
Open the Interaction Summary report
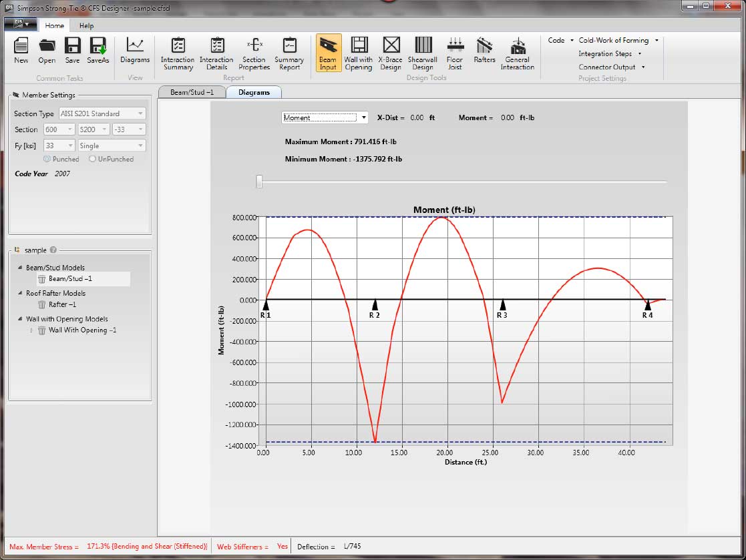[x=177, y=53]
